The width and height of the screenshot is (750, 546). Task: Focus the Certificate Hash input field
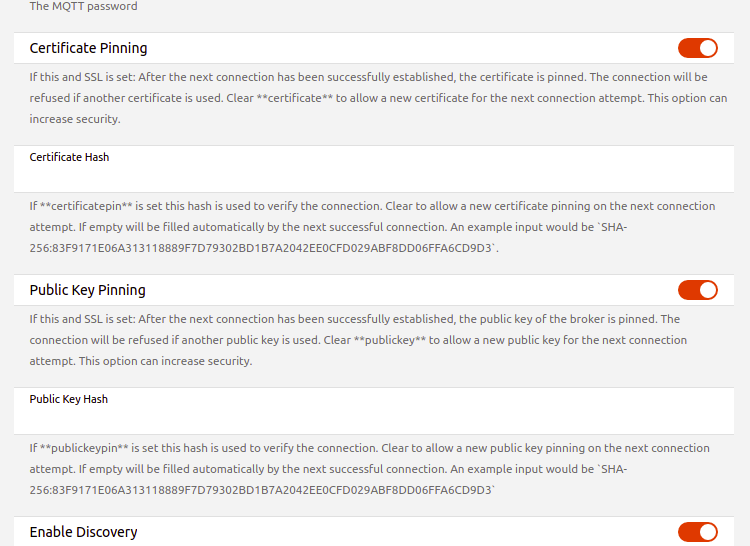375,176
